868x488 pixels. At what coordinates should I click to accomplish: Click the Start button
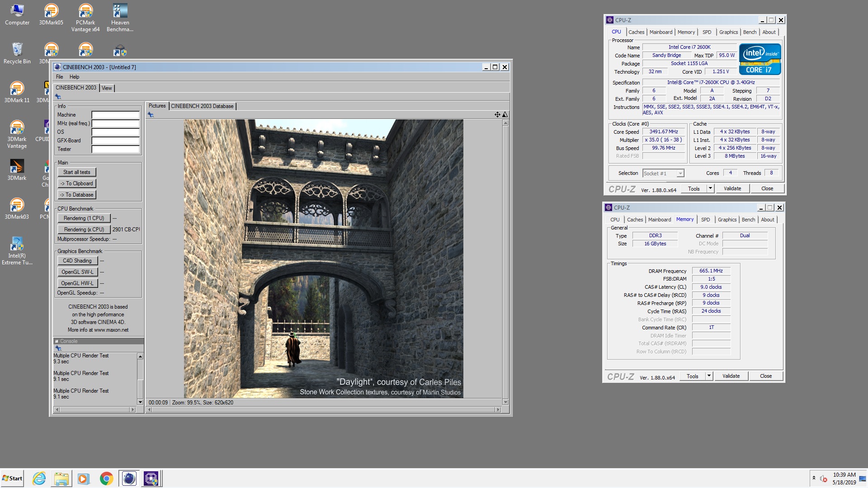point(12,478)
